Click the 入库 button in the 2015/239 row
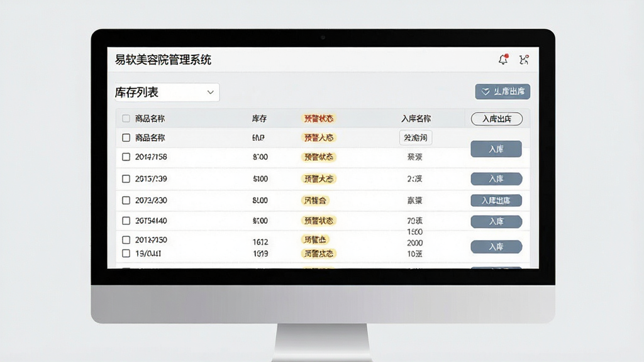This screenshot has width=644, height=362. [x=496, y=179]
